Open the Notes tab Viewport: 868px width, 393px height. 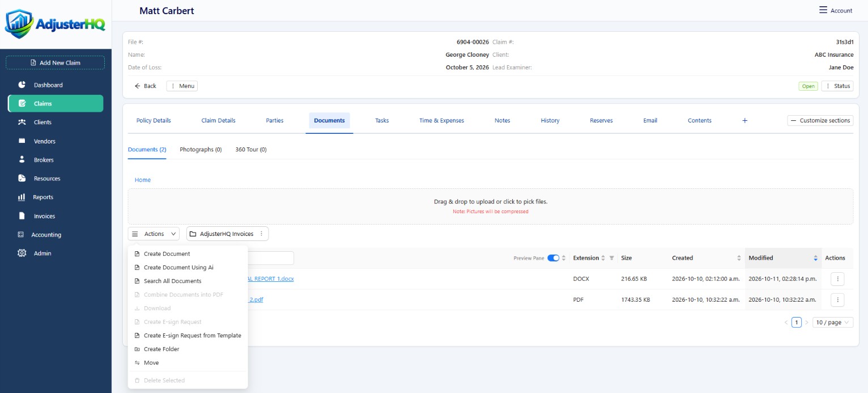click(x=502, y=120)
